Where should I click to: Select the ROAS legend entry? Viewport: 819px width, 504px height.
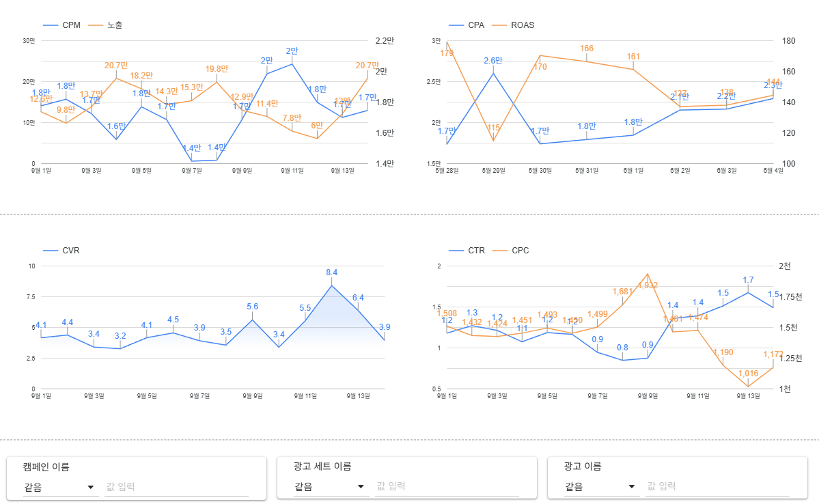click(x=514, y=25)
